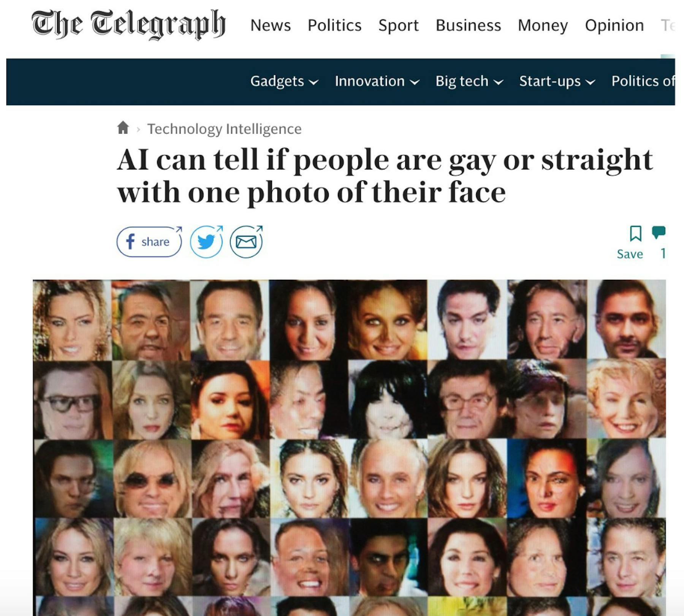
Task: Open Technology Intelligence breadcrumb link
Action: click(224, 129)
